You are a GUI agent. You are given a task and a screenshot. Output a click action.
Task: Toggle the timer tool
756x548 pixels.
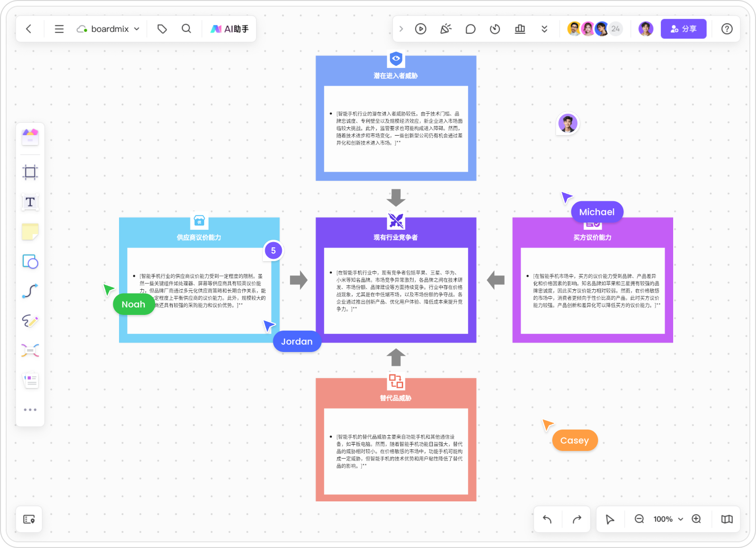point(495,29)
